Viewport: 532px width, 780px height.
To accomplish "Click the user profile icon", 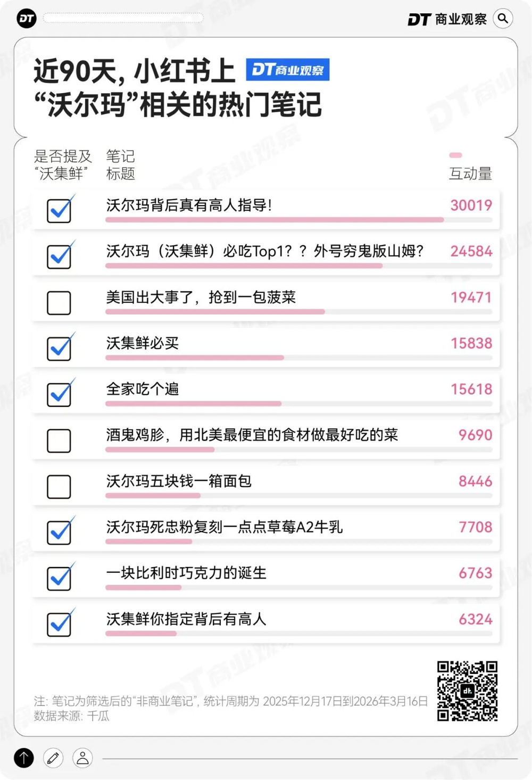I will (x=82, y=758).
